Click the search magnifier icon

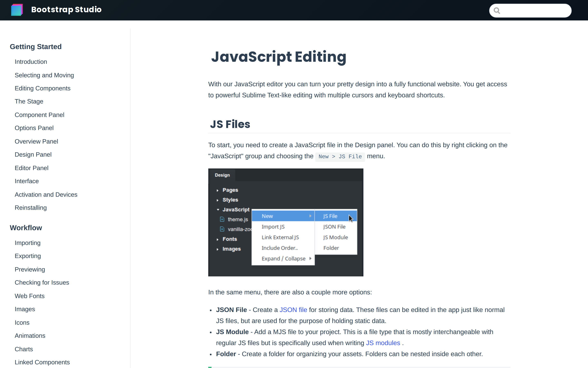pyautogui.click(x=497, y=10)
